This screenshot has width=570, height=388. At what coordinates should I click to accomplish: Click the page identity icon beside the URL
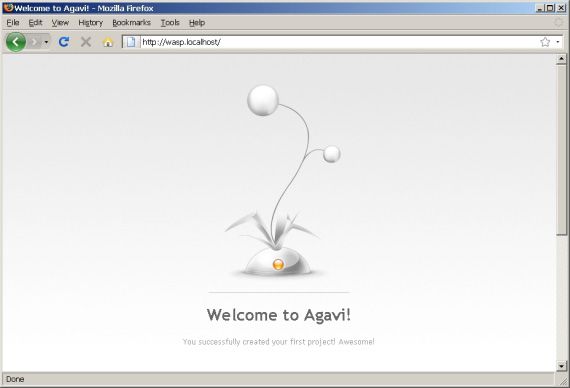(x=131, y=42)
